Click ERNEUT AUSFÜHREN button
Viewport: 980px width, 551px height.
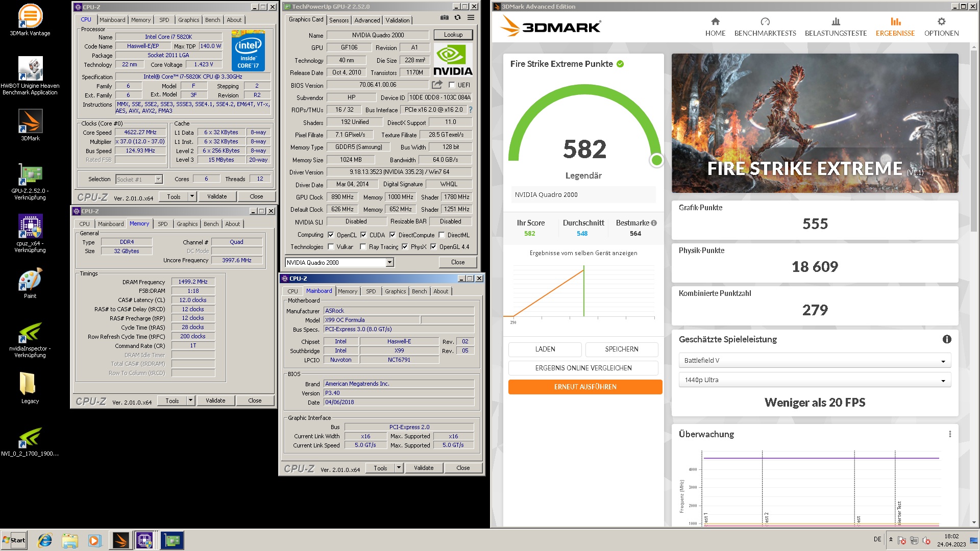pos(585,387)
